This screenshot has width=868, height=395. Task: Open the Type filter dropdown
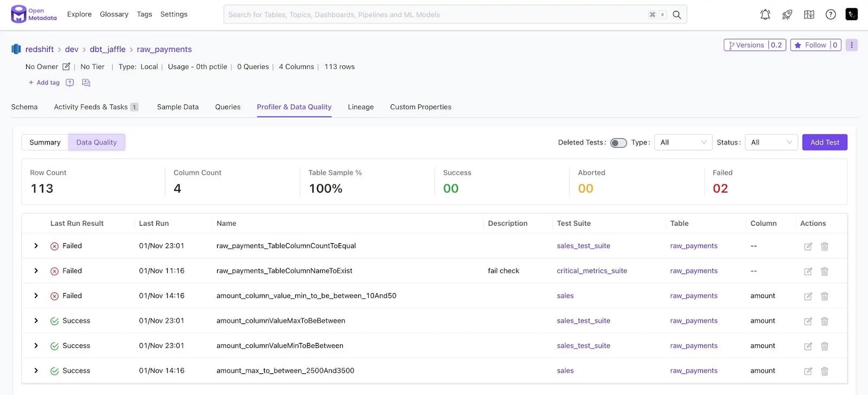(x=683, y=142)
